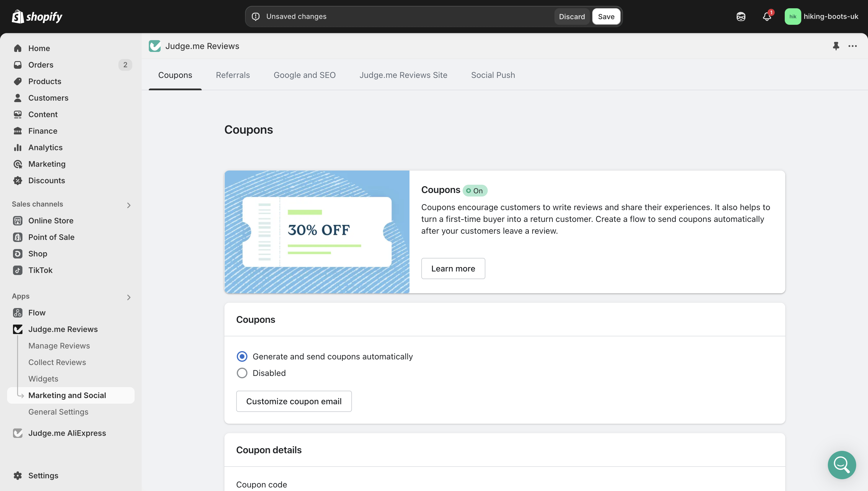Image resolution: width=868 pixels, height=491 pixels.
Task: Click the Orders count badge
Action: tap(125, 65)
